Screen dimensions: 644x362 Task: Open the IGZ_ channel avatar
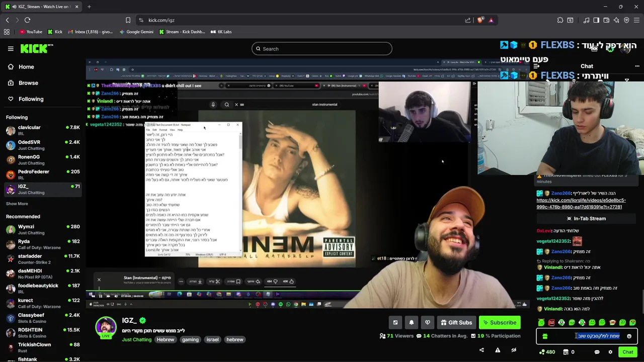(x=106, y=327)
